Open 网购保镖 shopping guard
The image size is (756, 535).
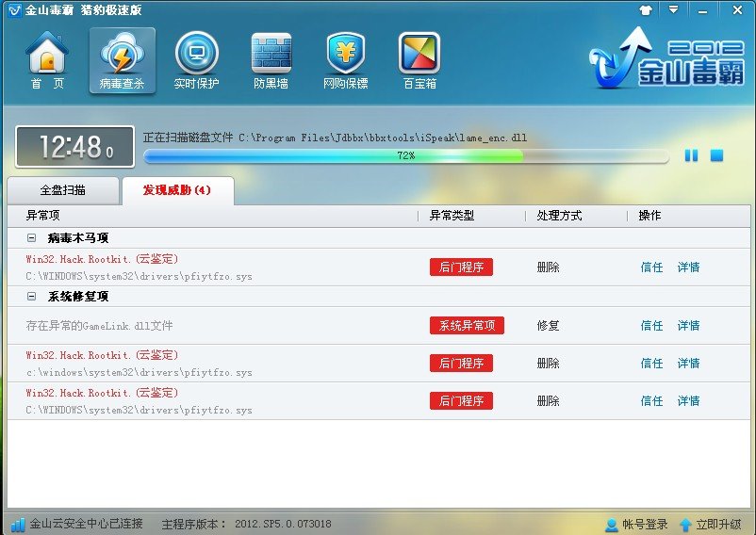tap(346, 60)
